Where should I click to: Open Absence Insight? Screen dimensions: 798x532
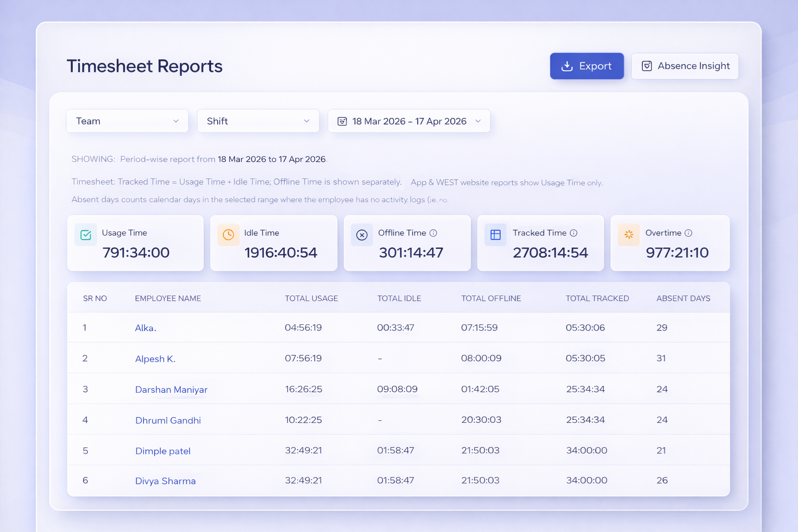pyautogui.click(x=685, y=66)
